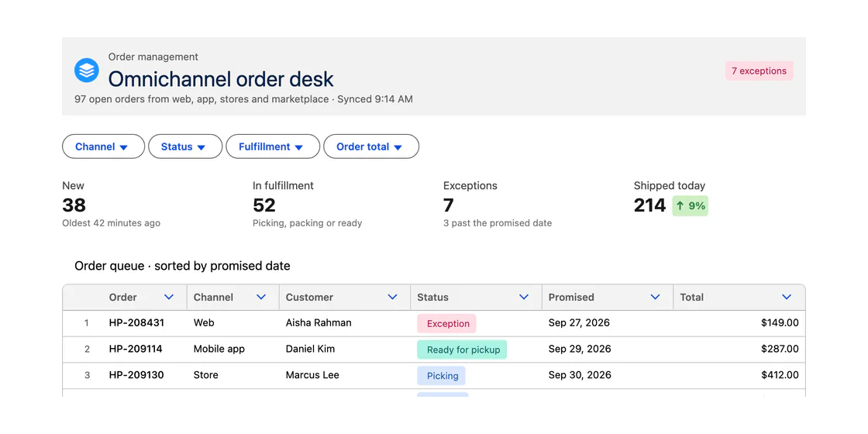The height and width of the screenshot is (434, 868).
Task: Click the Sep 29, 2026 promised date
Action: (x=580, y=349)
